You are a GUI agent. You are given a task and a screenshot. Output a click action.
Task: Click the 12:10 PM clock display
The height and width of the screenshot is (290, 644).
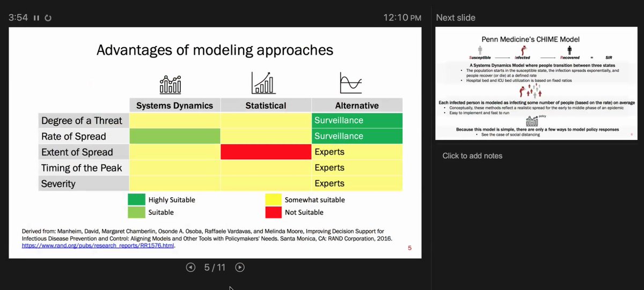[x=402, y=18]
